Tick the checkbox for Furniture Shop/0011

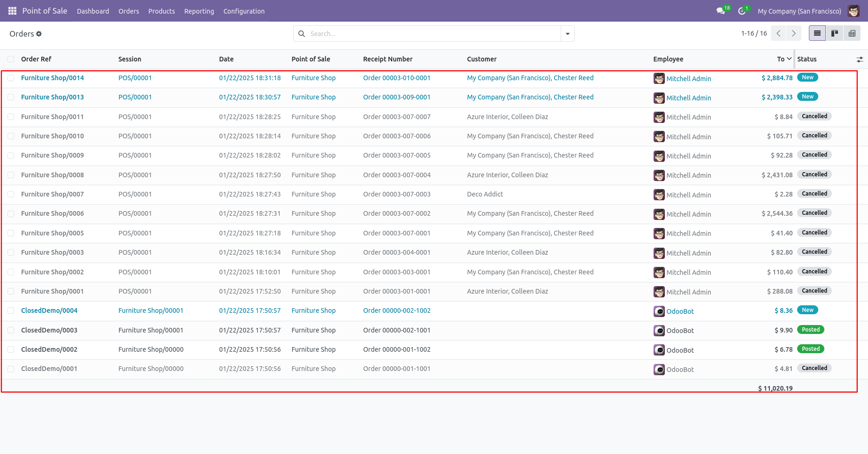(x=11, y=117)
